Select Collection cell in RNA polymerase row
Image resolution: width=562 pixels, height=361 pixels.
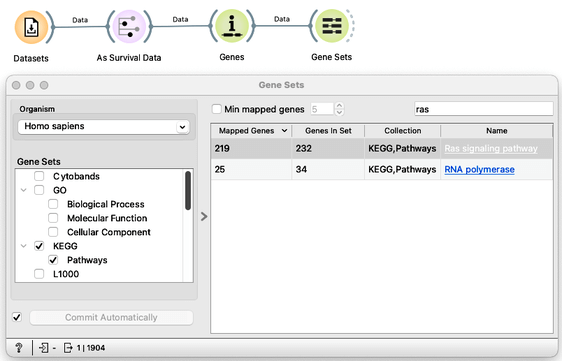(403, 169)
